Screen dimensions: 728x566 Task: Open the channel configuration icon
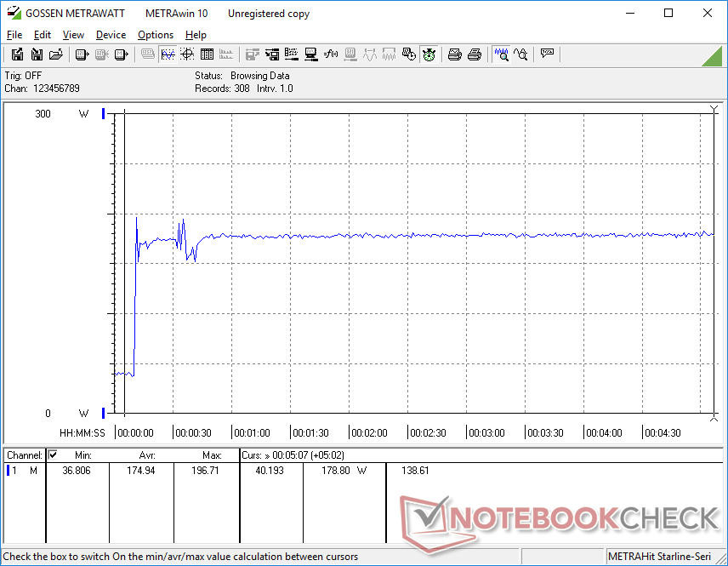click(292, 54)
